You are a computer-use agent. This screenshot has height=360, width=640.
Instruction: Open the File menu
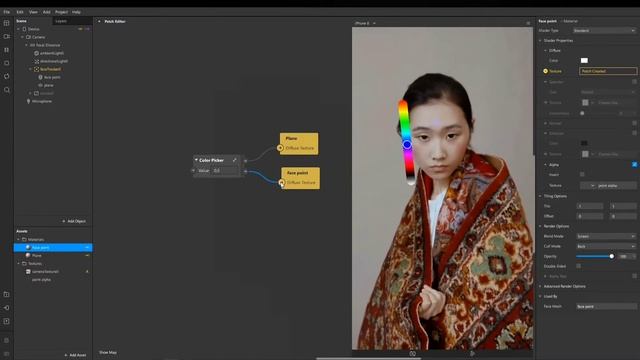7,12
